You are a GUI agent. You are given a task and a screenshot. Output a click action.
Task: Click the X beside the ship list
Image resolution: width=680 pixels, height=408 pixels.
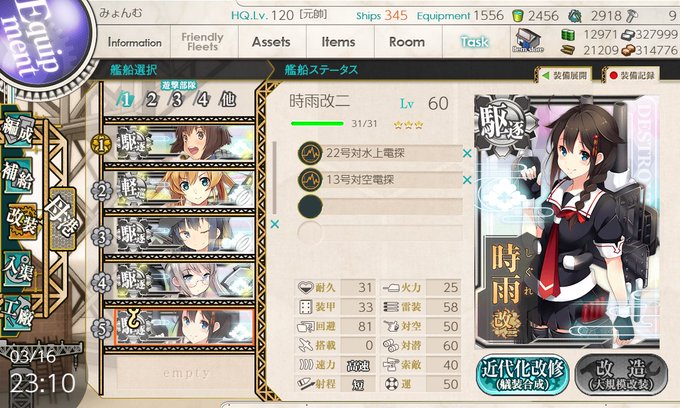coord(275,225)
